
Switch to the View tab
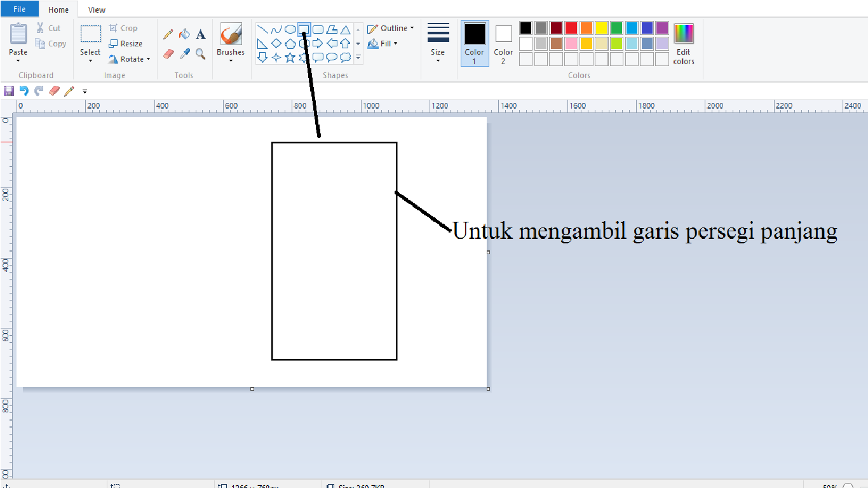(x=96, y=10)
